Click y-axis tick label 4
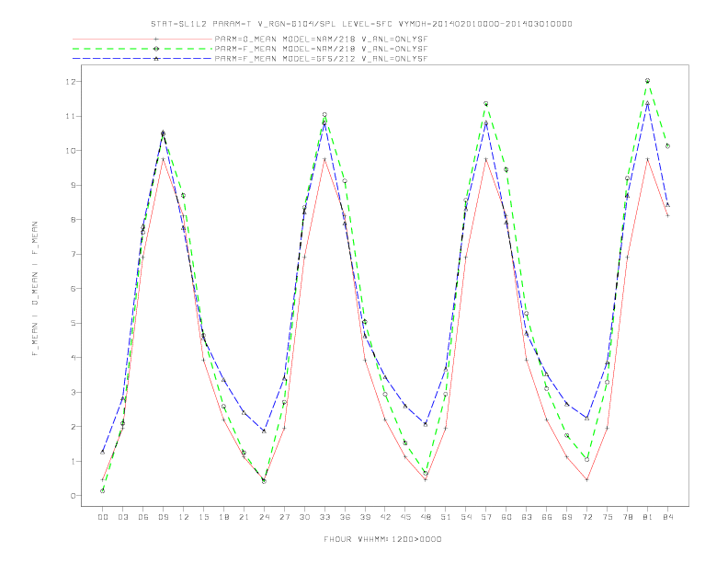Image resolution: width=728 pixels, height=563 pixels. coord(73,358)
